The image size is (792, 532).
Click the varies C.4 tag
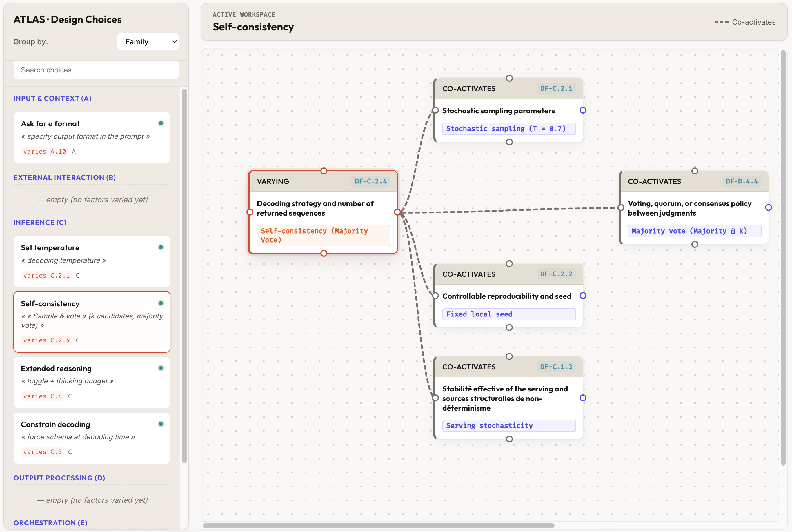coord(42,396)
